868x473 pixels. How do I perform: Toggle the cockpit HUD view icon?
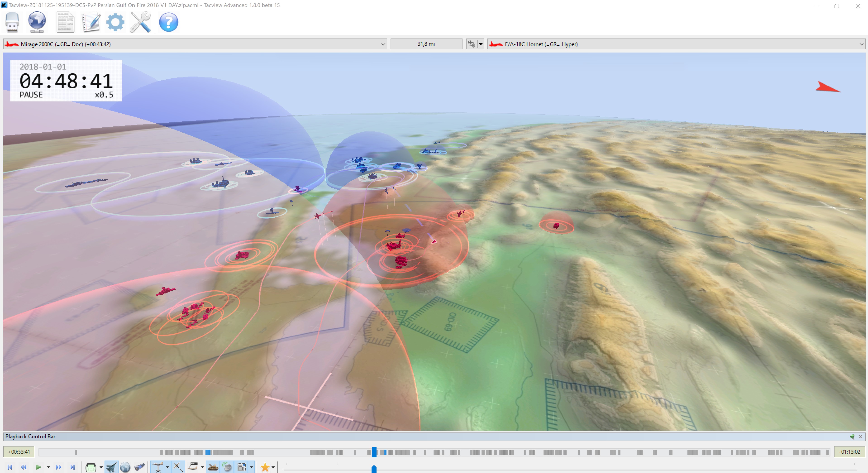[x=91, y=467]
